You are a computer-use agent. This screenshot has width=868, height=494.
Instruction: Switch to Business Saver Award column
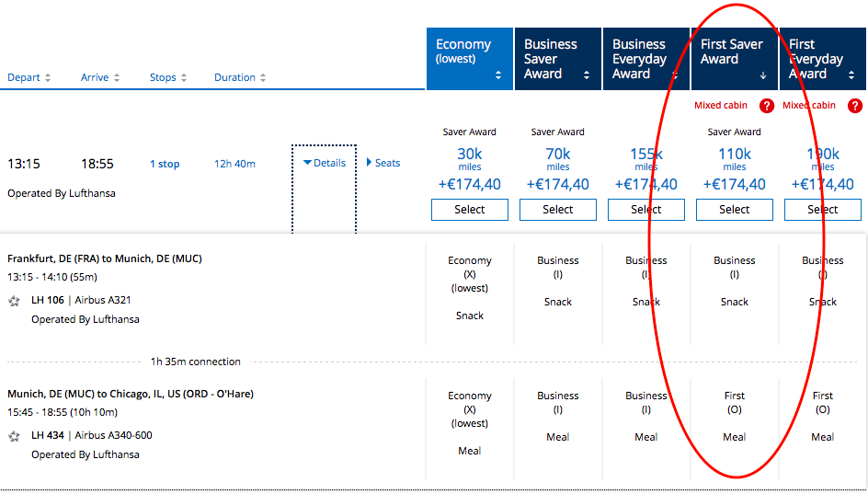[557, 58]
